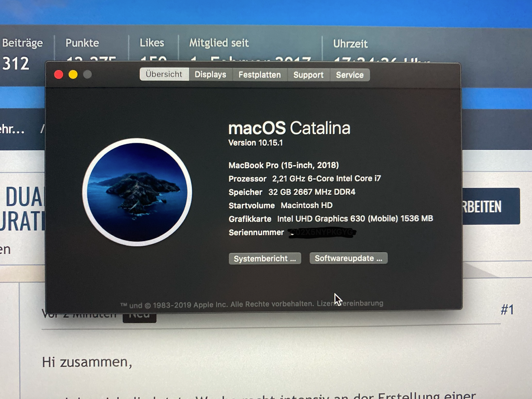The height and width of the screenshot is (399, 532).
Task: Click the Likes heading in the forum page
Action: click(152, 43)
